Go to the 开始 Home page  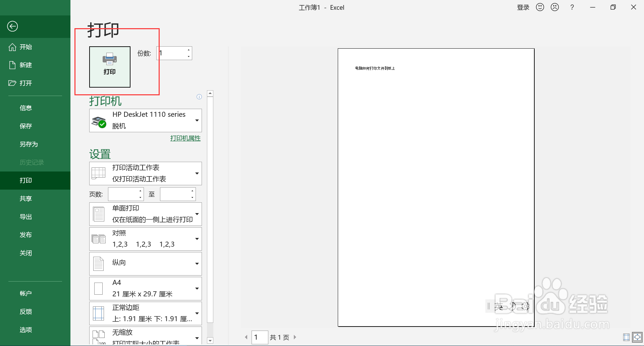35,47
